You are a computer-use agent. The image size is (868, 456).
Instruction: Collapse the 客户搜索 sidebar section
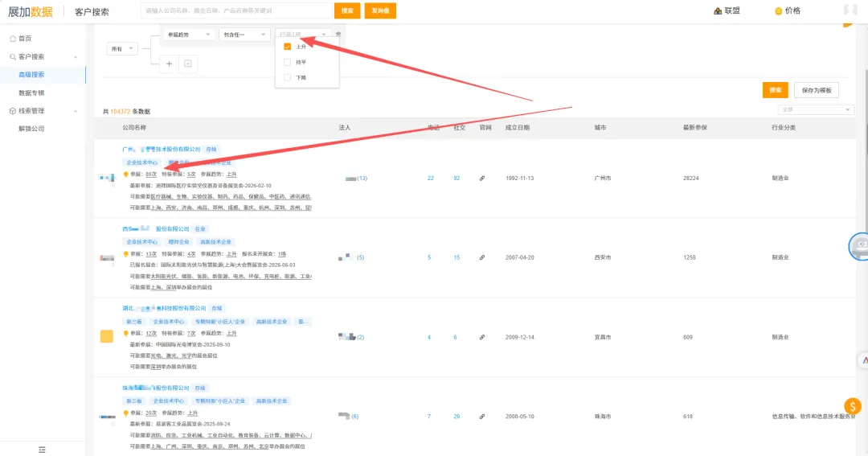76,57
